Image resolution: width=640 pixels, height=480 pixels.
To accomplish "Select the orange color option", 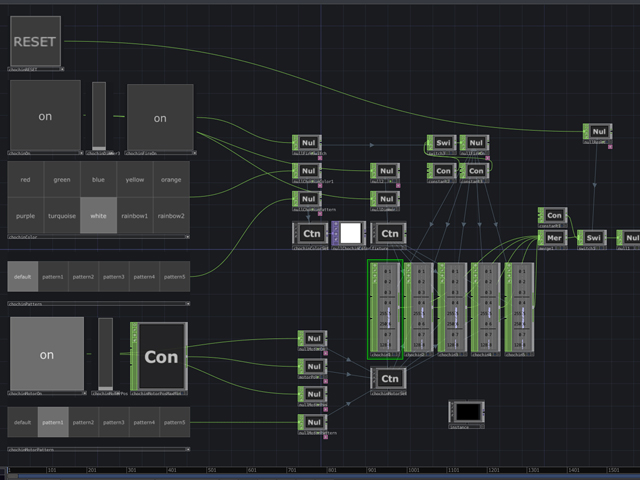I will coord(171,180).
